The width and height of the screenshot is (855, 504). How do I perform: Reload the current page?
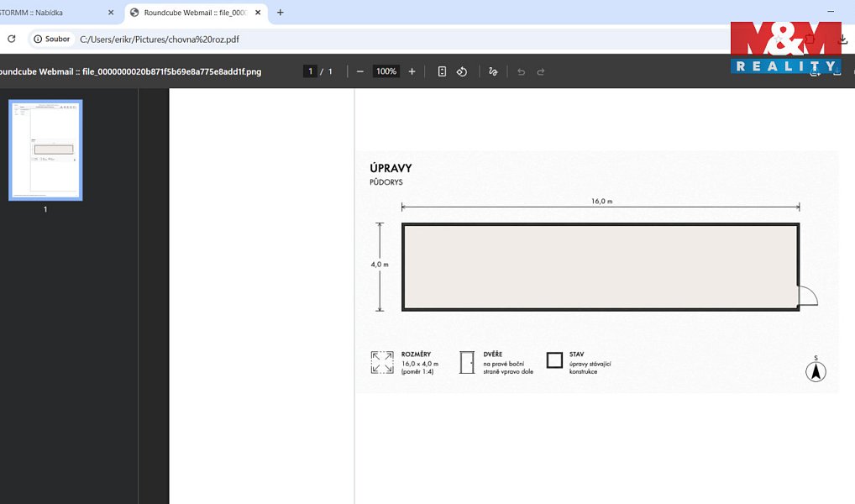click(x=12, y=39)
